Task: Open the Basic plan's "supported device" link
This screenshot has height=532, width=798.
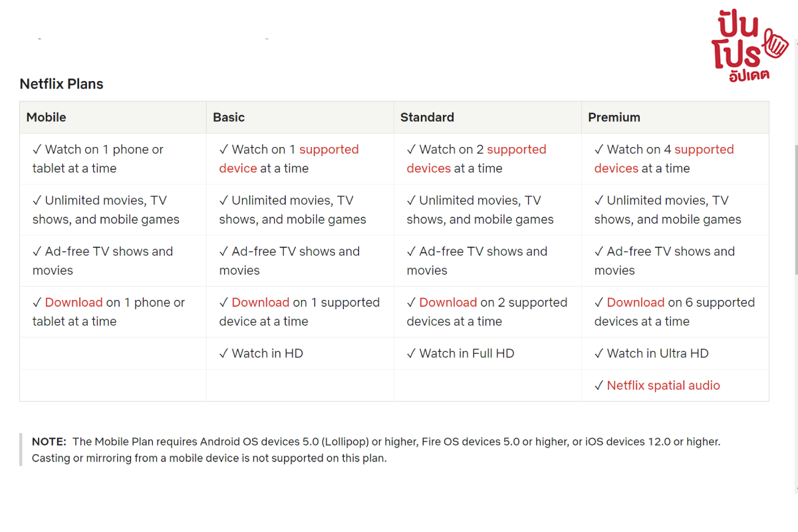Action: click(x=289, y=159)
